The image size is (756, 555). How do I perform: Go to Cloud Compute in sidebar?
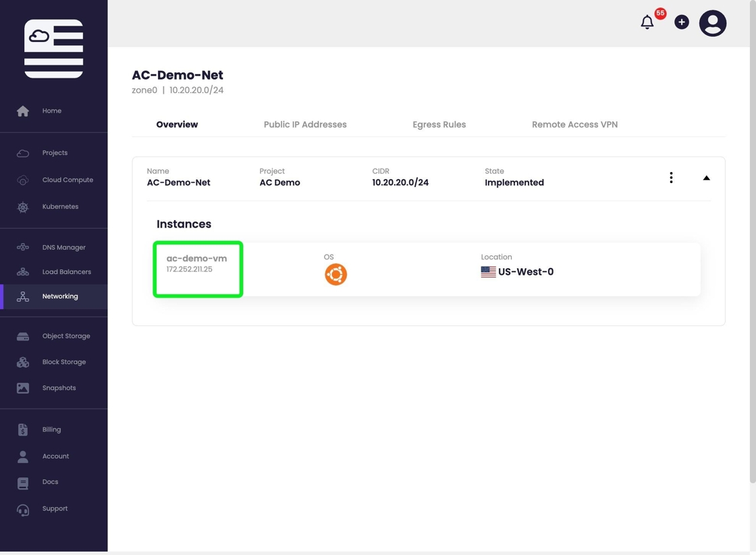click(67, 180)
